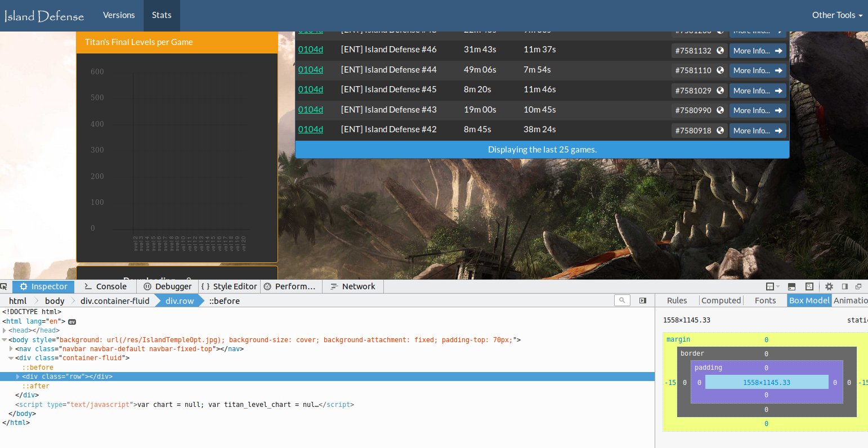Click the game ID #7581132 label
This screenshot has height=448, width=868.
tap(693, 51)
